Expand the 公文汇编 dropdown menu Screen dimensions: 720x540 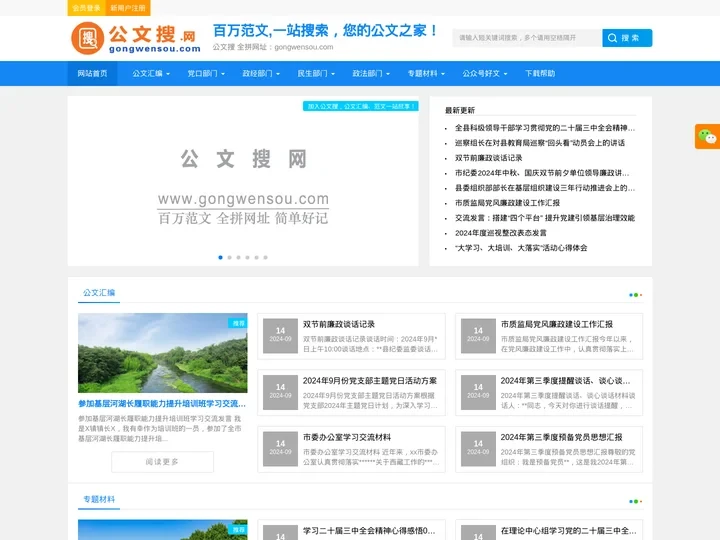(151, 73)
